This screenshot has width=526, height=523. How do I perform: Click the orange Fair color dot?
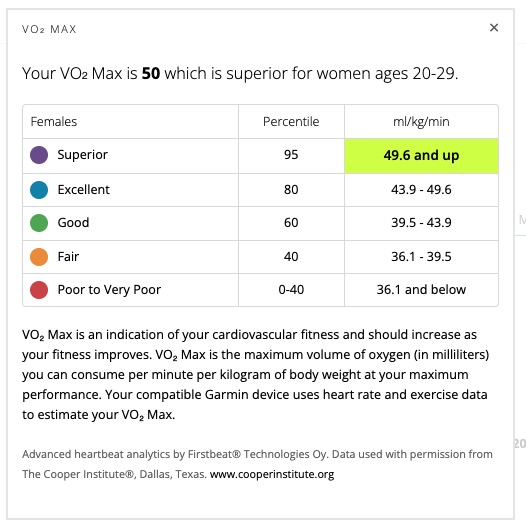point(39,257)
